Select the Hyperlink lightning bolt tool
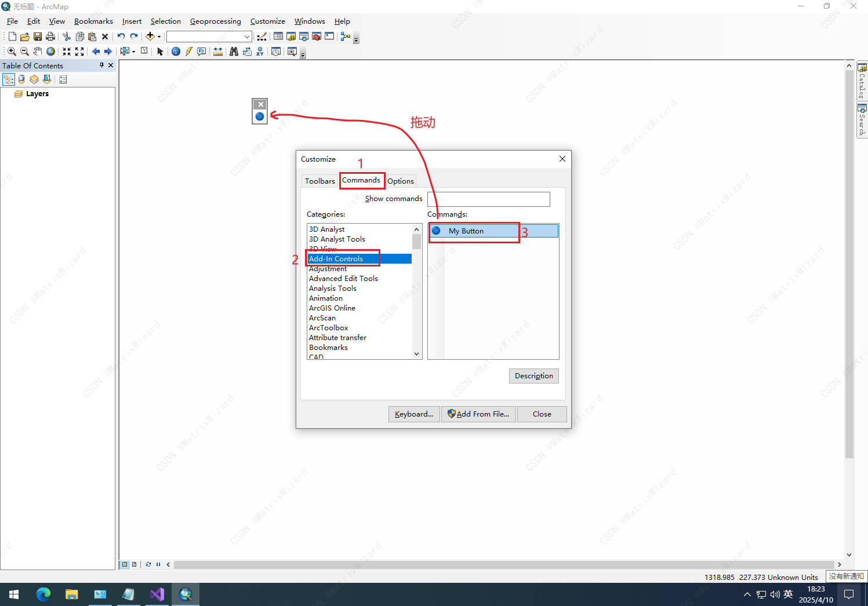868x606 pixels. point(188,52)
